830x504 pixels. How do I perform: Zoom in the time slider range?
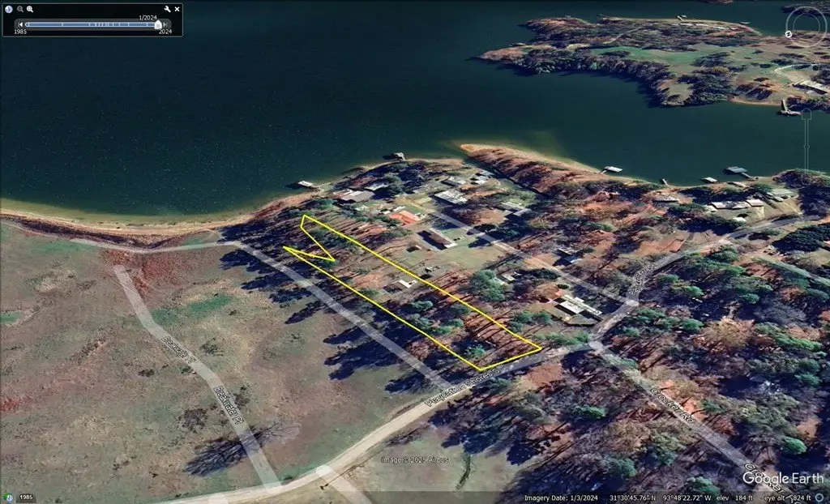(x=30, y=9)
